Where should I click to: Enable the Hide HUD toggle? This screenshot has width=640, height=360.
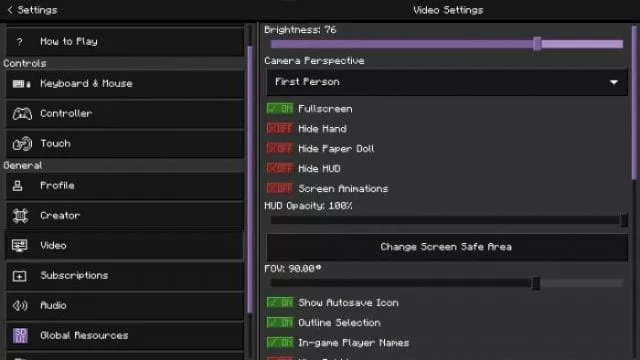pyautogui.click(x=280, y=169)
